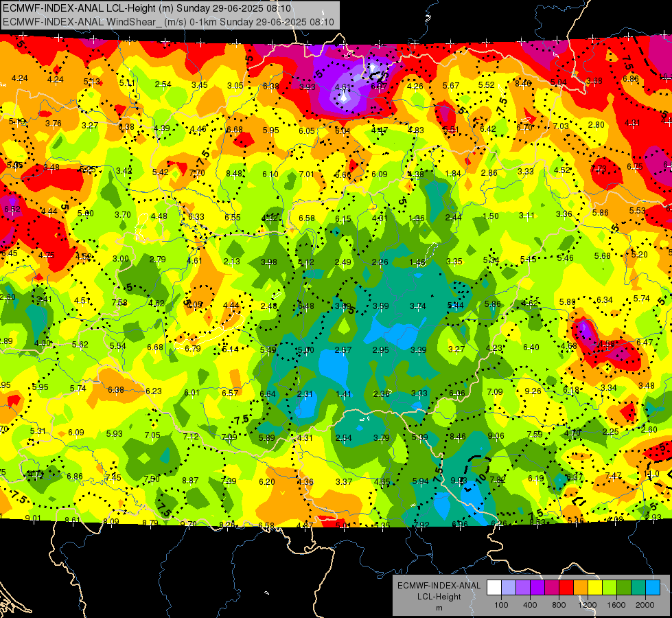Viewport: 672px width, 618px height.
Task: Click the white legend swatch
Action: coord(494,588)
